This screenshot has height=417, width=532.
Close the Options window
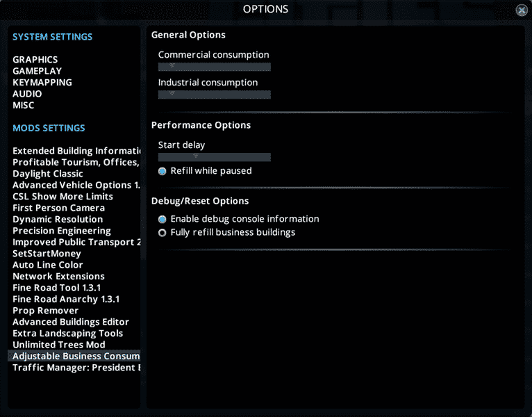pyautogui.click(x=522, y=10)
